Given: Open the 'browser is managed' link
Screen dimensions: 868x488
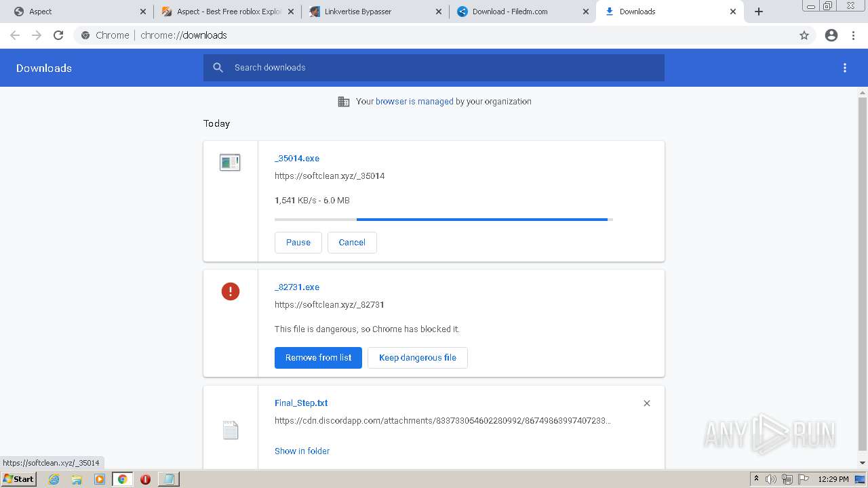Looking at the screenshot, I should click(414, 102).
